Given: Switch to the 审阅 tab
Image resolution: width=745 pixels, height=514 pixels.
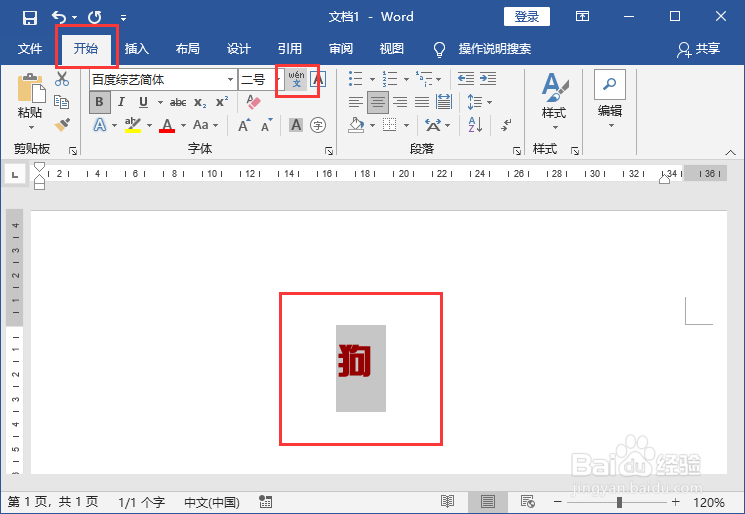Looking at the screenshot, I should click(341, 48).
